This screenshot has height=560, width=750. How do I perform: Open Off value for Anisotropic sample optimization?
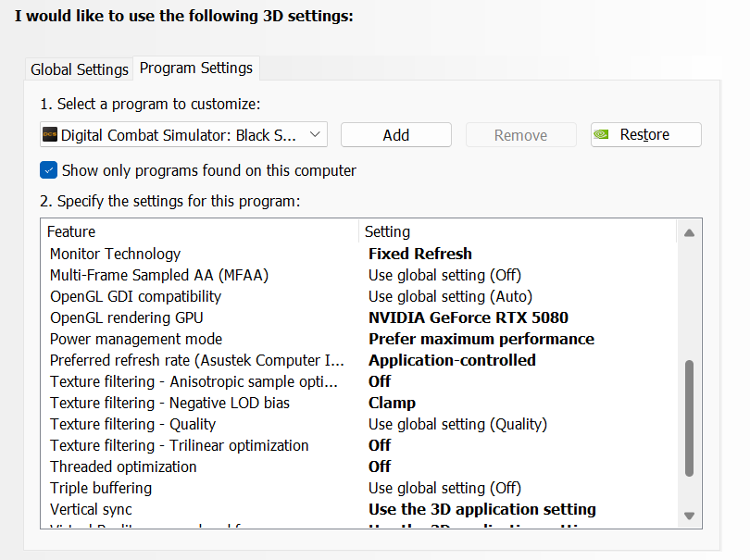click(380, 381)
